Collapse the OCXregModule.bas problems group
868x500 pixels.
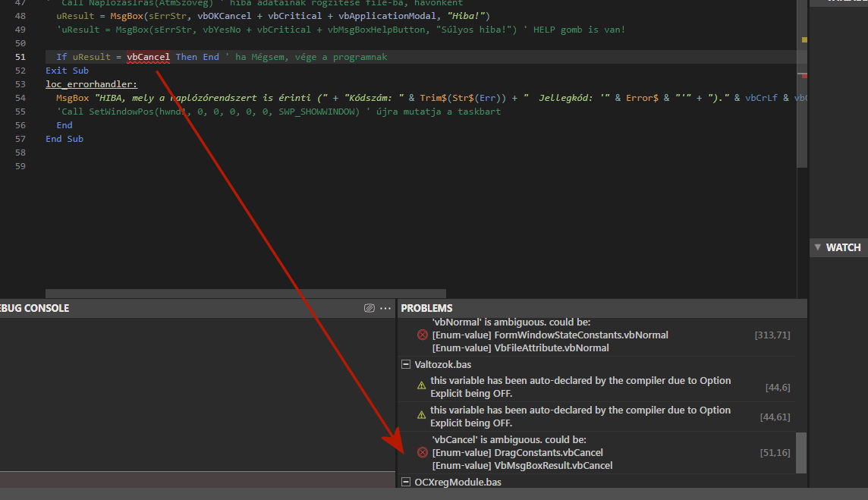click(x=405, y=482)
